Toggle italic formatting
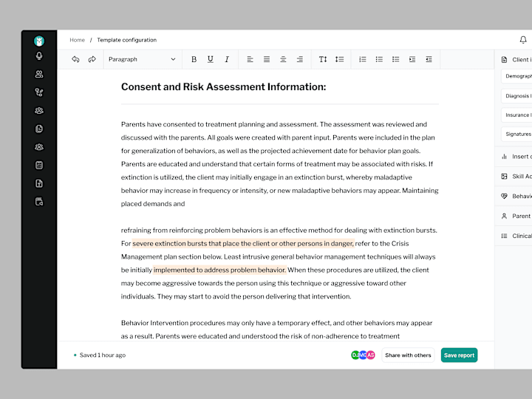The height and width of the screenshot is (399, 532). click(x=227, y=59)
